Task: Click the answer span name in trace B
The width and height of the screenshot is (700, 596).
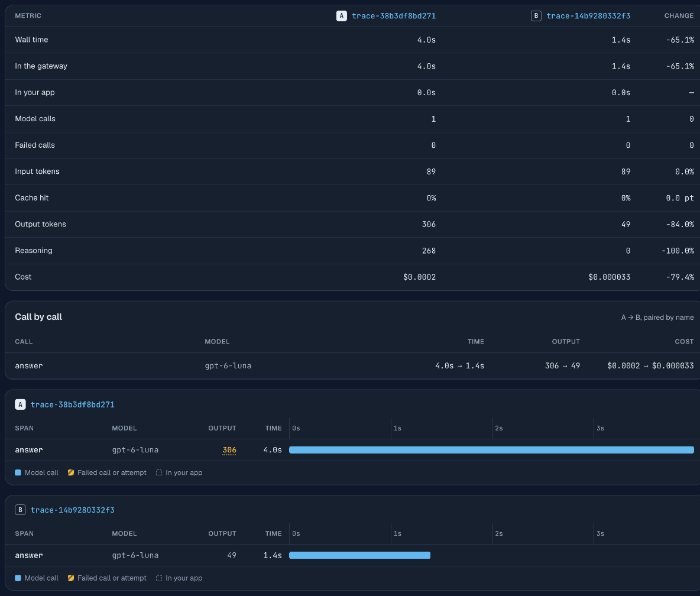Action: pyautogui.click(x=29, y=555)
